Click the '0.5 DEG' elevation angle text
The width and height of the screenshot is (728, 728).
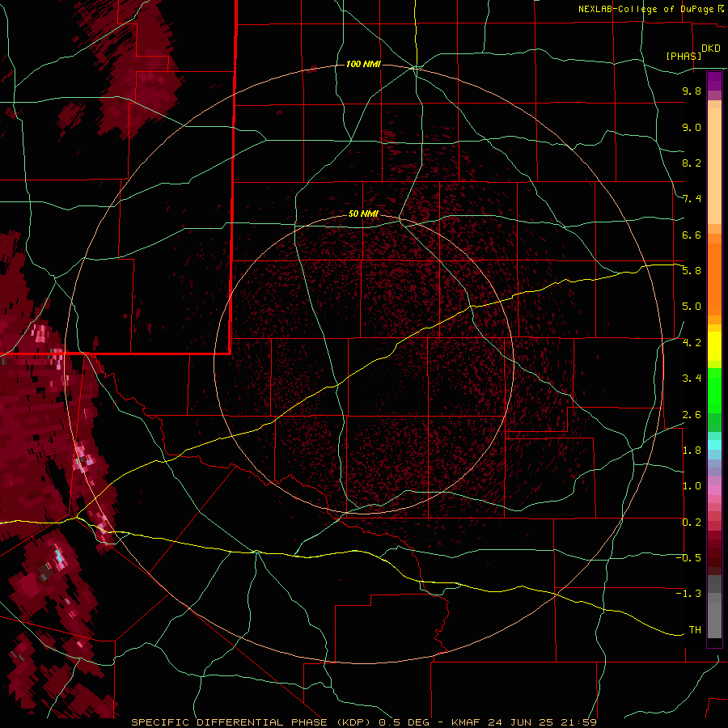point(404,722)
